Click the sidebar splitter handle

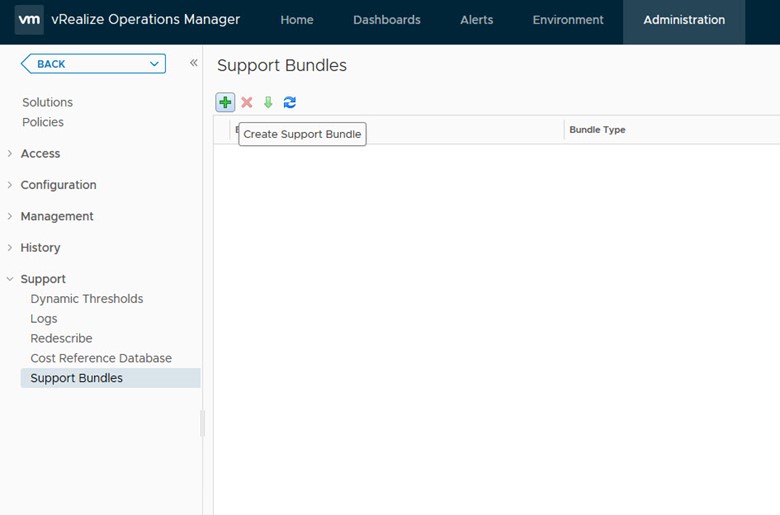(x=202, y=423)
